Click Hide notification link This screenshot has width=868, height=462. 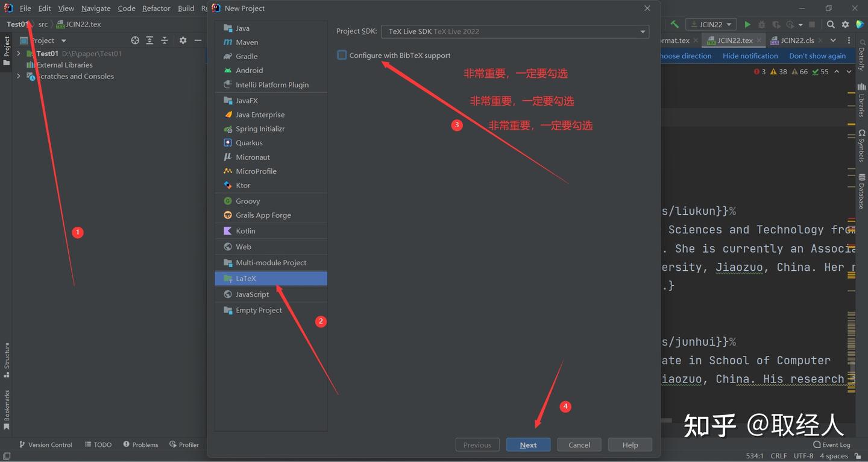750,55
